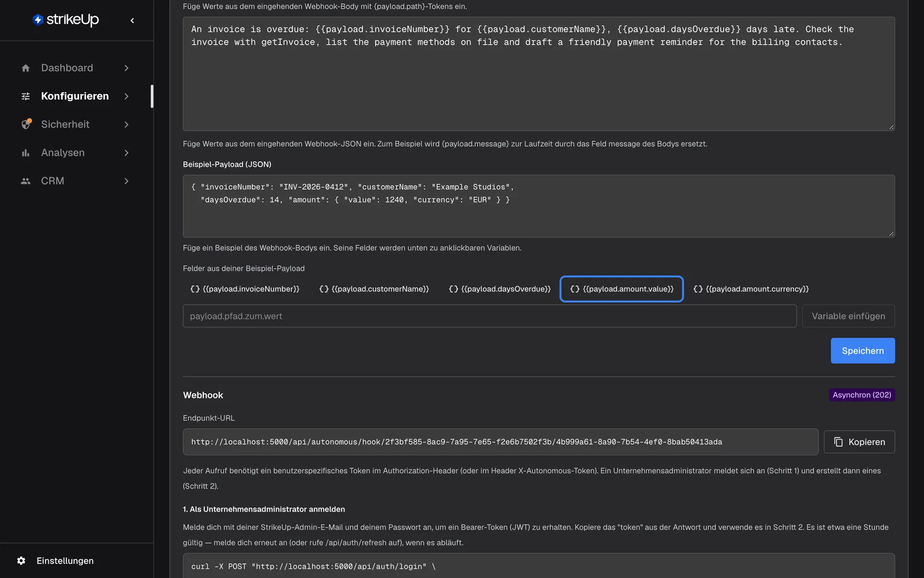Open the Konfigurieren menu item
The width and height of the screenshot is (924, 578).
(76, 96)
